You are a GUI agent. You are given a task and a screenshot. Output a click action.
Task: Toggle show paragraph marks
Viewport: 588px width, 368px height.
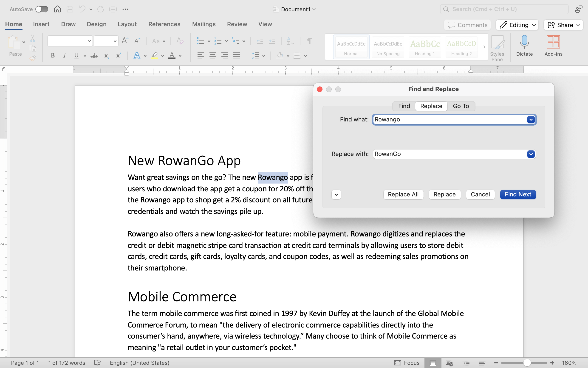click(x=309, y=41)
